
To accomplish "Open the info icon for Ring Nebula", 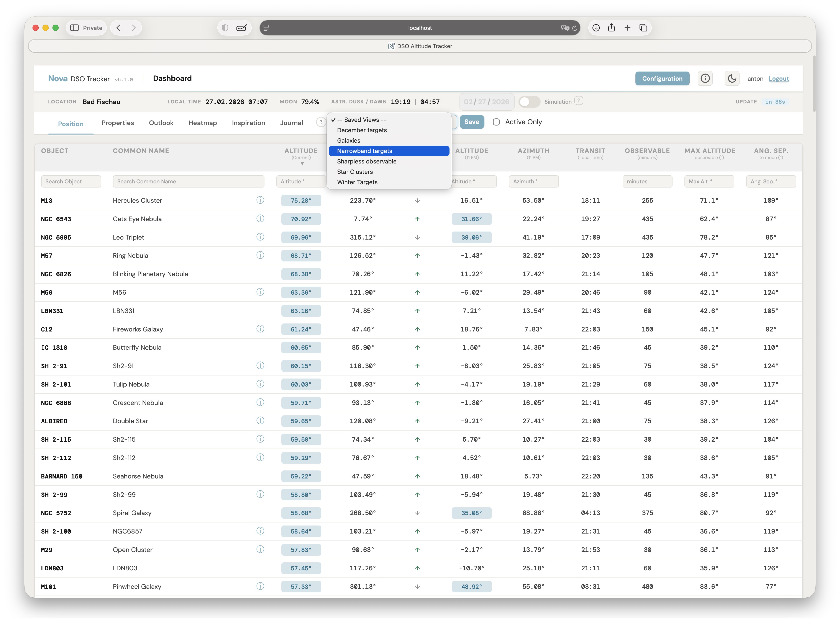I will click(x=260, y=255).
